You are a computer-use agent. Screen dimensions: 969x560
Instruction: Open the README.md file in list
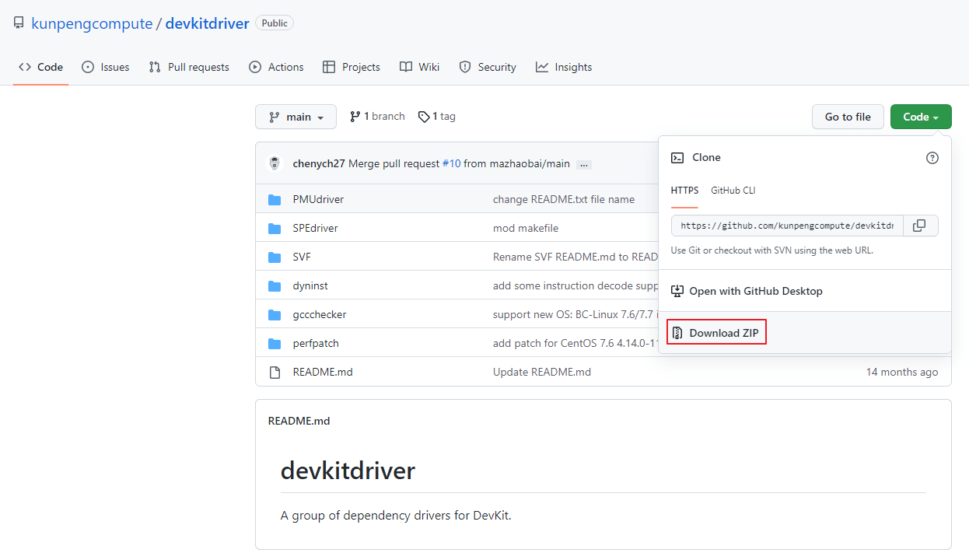point(323,372)
